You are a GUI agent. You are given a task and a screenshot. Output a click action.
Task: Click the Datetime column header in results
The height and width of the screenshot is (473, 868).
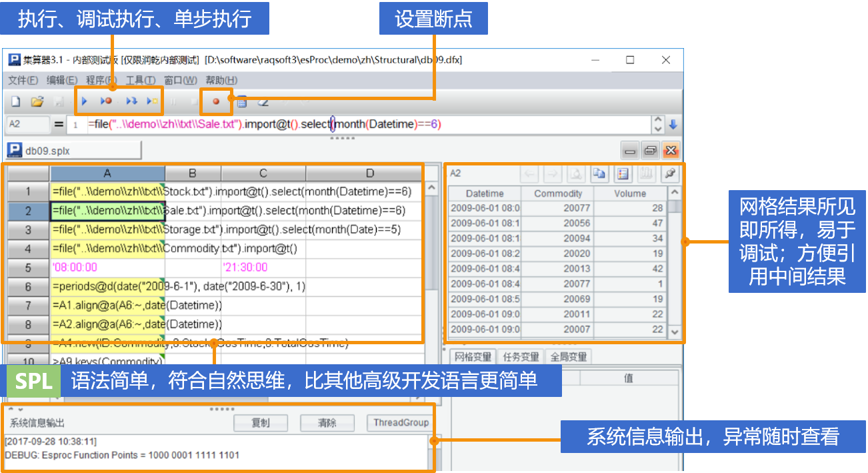tap(485, 193)
